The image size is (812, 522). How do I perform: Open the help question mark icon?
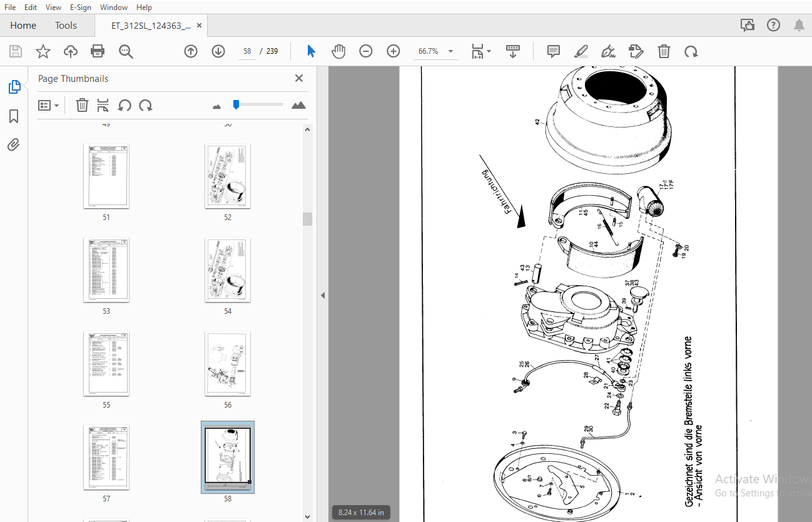point(774,25)
